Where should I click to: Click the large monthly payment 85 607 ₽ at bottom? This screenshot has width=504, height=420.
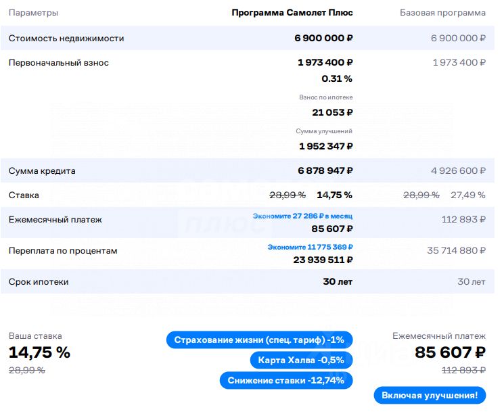[451, 352]
